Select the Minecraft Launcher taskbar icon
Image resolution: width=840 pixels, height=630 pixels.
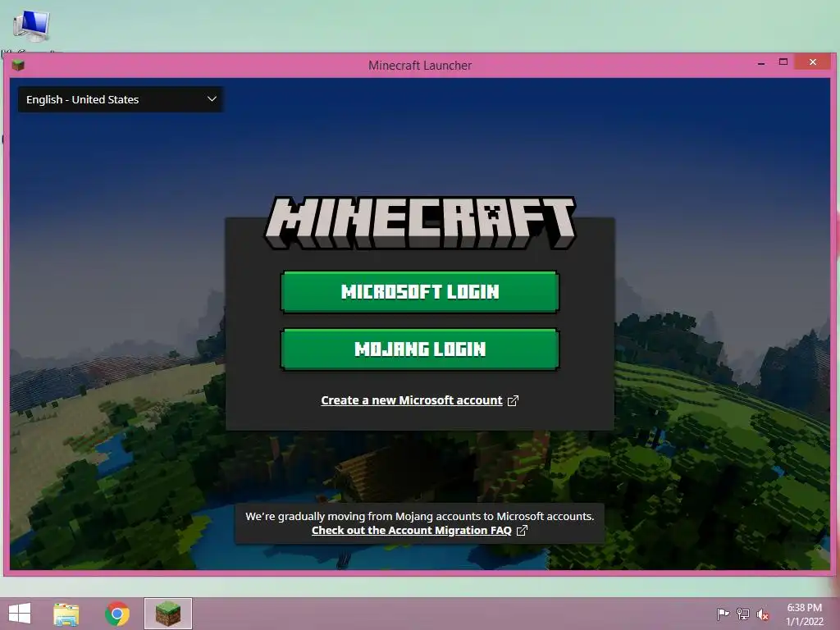pos(167,614)
